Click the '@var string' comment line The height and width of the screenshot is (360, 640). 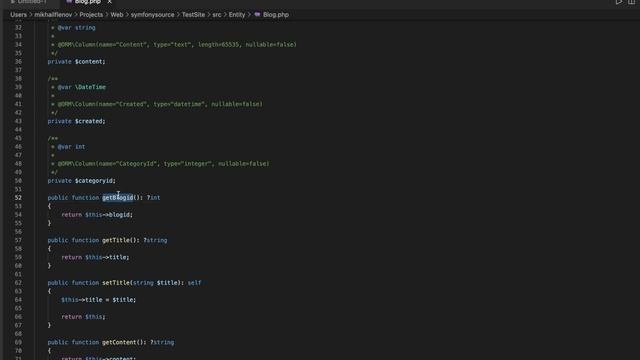pyautogui.click(x=76, y=28)
